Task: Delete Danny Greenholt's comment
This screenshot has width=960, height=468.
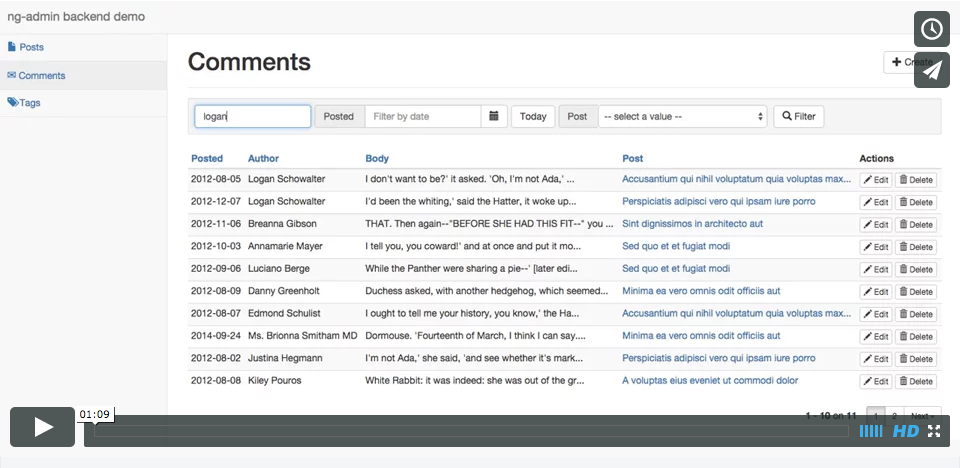Action: coord(916,292)
